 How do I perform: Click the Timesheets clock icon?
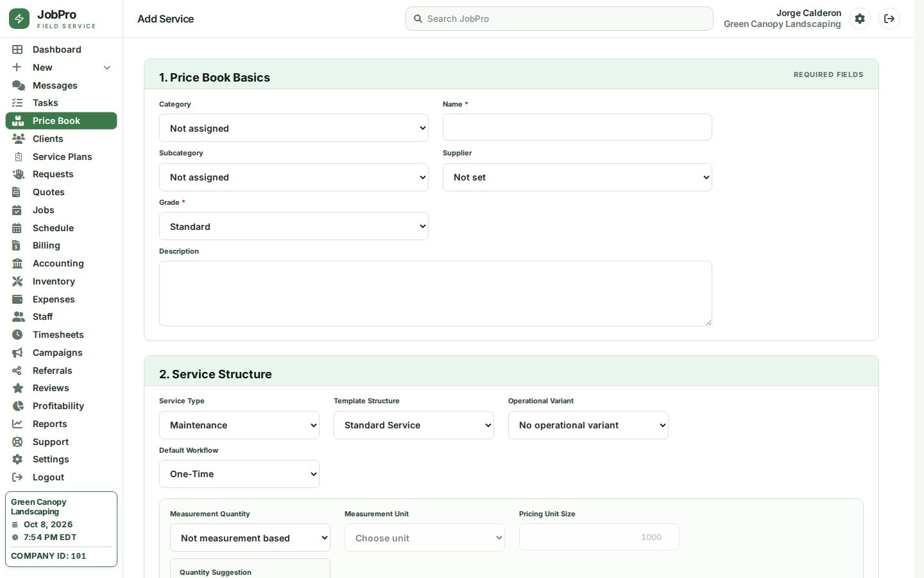[17, 335]
